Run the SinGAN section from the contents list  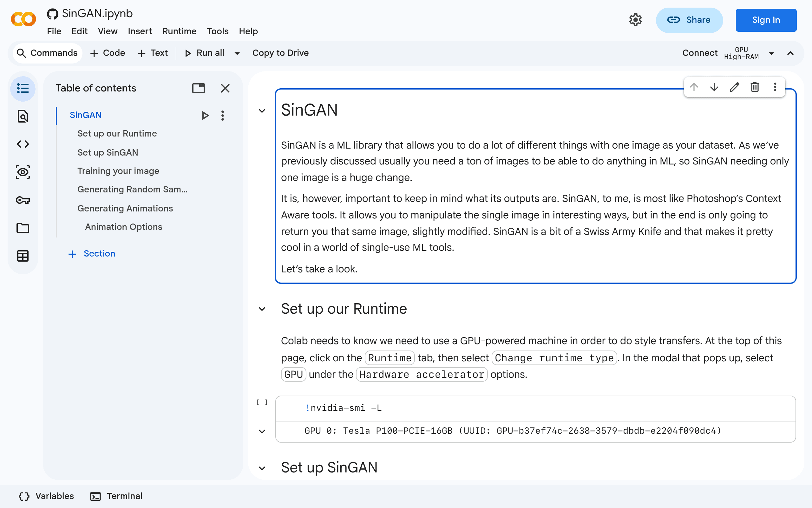[205, 115]
